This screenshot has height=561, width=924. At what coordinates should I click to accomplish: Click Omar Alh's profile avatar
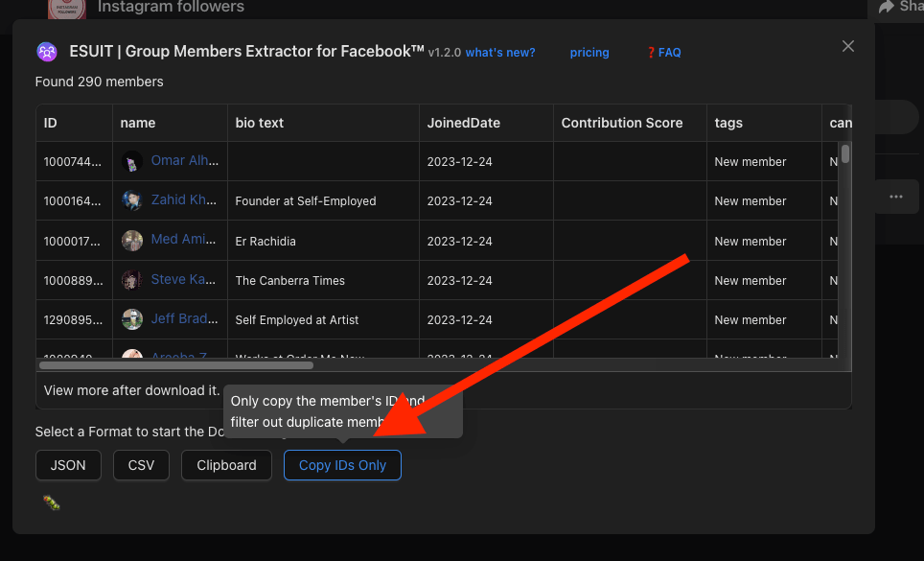(x=132, y=162)
